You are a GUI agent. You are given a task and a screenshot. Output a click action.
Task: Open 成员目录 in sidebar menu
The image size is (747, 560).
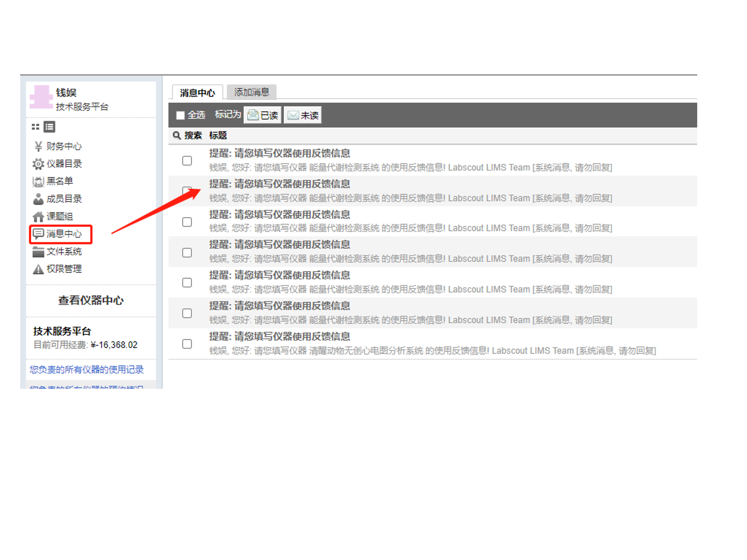(x=64, y=199)
